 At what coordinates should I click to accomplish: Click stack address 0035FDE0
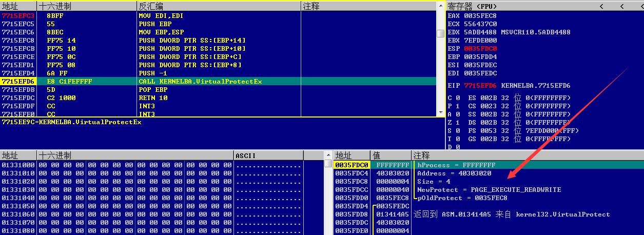[352, 231]
